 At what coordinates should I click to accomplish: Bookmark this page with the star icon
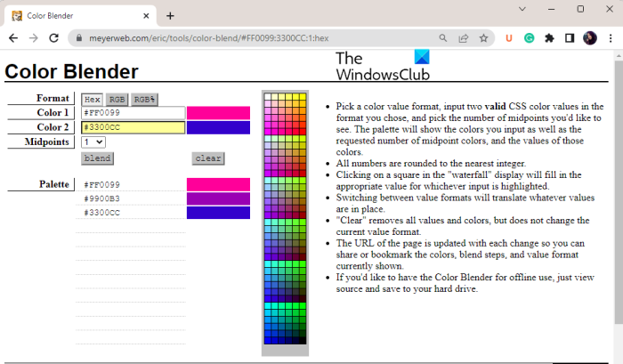click(x=483, y=38)
